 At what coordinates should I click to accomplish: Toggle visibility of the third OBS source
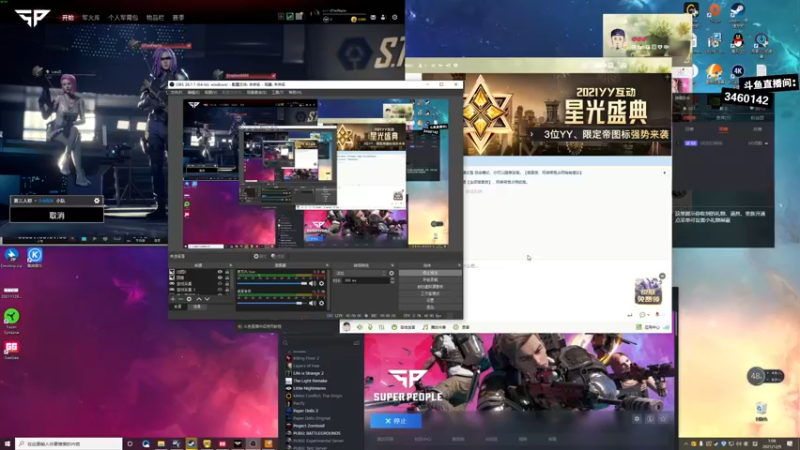(220, 284)
